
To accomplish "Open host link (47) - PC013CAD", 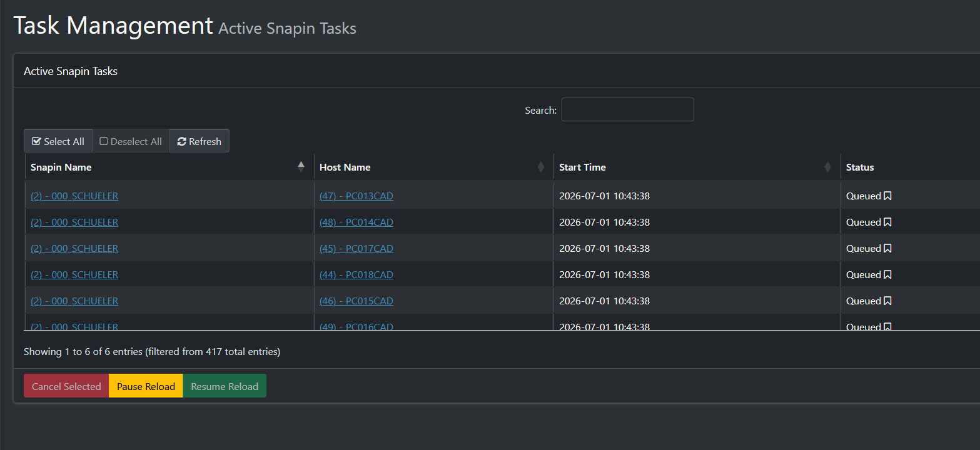I will tap(356, 196).
